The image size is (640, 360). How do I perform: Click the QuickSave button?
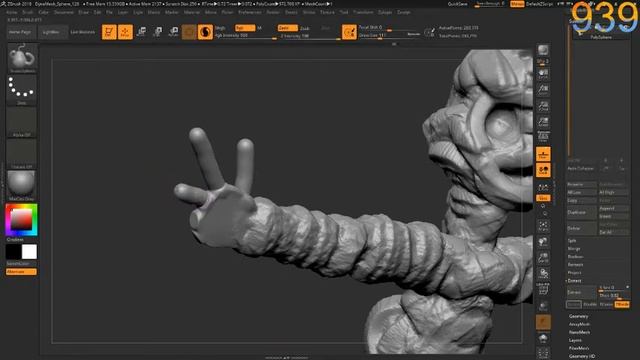point(458,4)
